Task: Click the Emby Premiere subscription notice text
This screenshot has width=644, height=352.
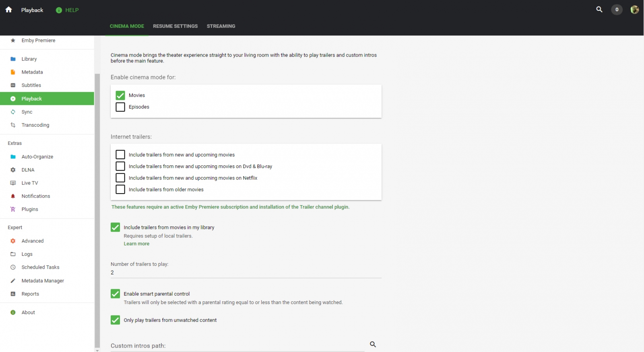Action: 230,207
